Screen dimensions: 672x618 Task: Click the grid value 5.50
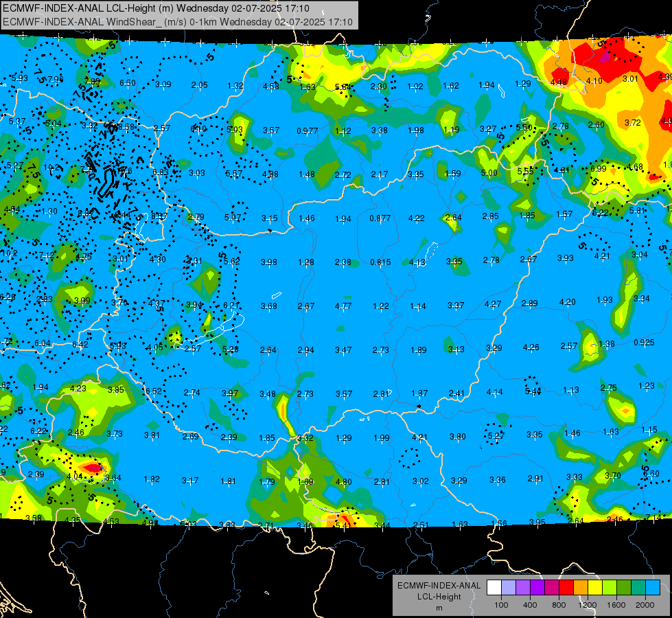click(524, 127)
